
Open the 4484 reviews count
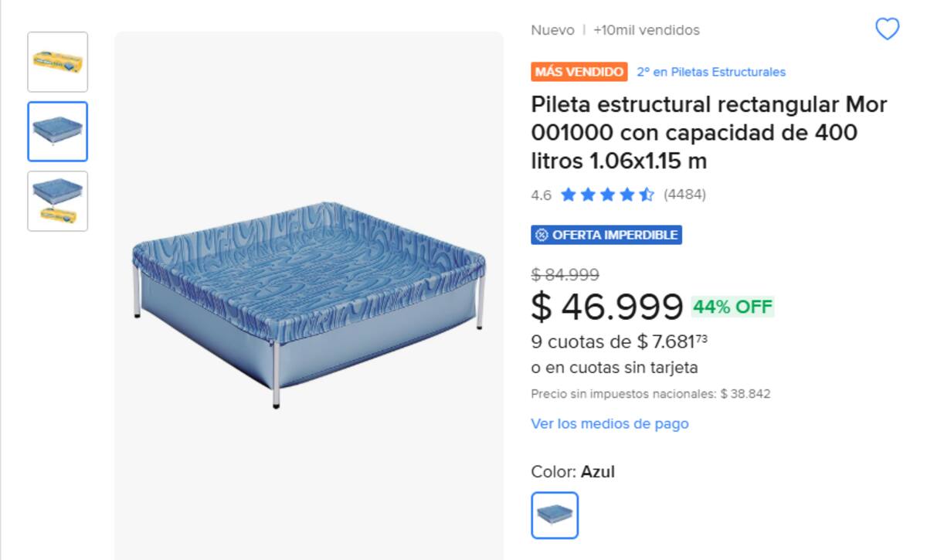coord(684,195)
